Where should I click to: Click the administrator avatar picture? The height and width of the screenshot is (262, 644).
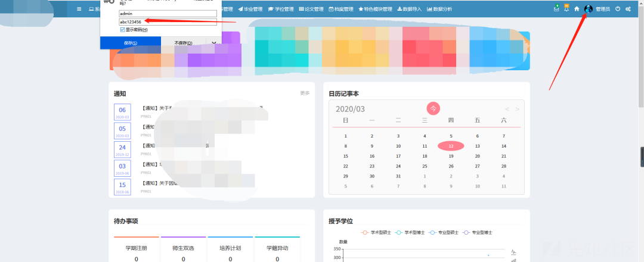(589, 9)
